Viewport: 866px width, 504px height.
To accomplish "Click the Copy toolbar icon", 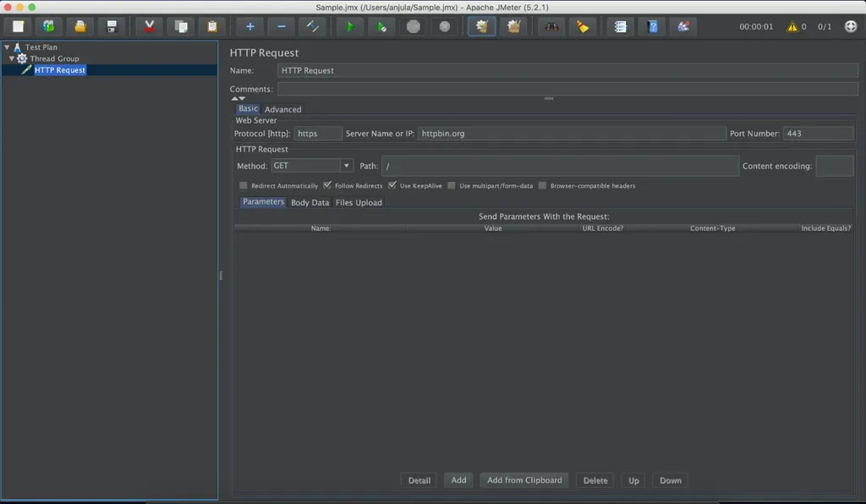I will click(181, 26).
